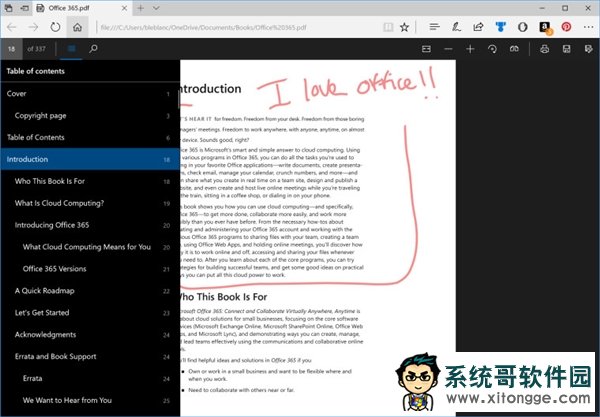Rotate the PDF page icon
600x417 pixels.
492,49
